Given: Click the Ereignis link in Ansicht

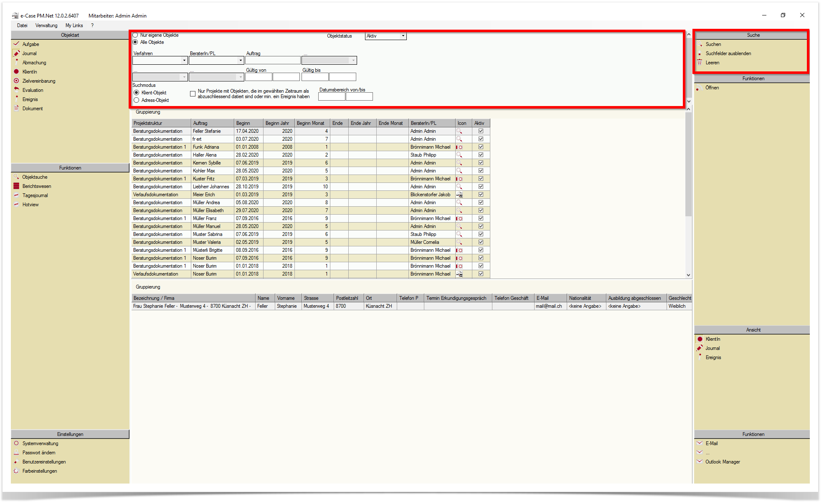Looking at the screenshot, I should (713, 357).
